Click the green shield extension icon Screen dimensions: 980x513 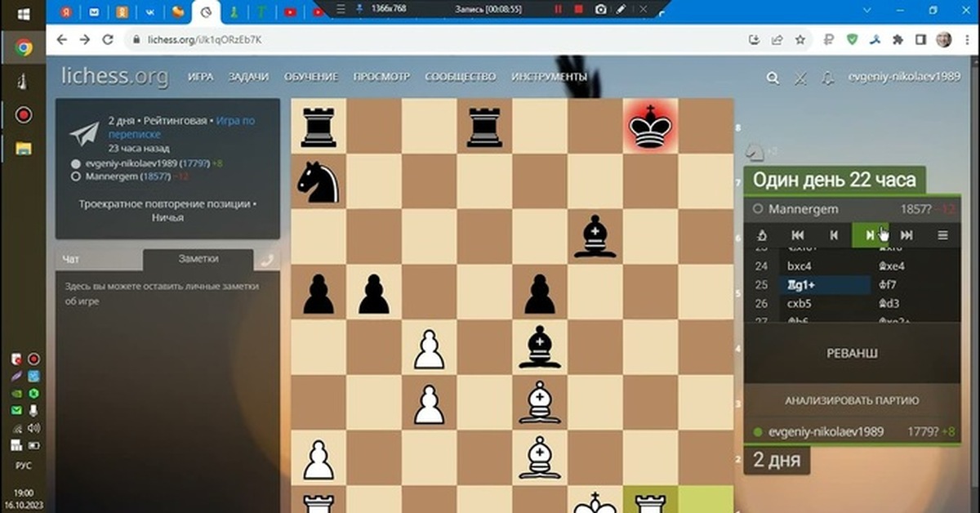coord(853,39)
